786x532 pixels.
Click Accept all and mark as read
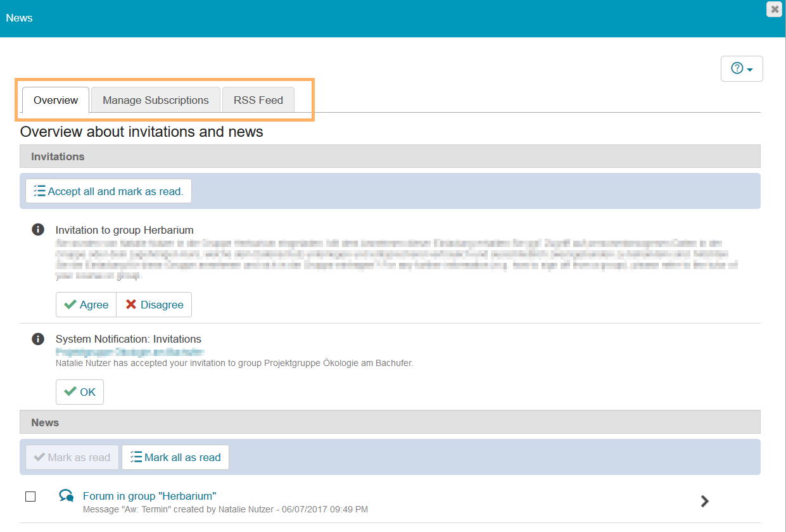(108, 191)
